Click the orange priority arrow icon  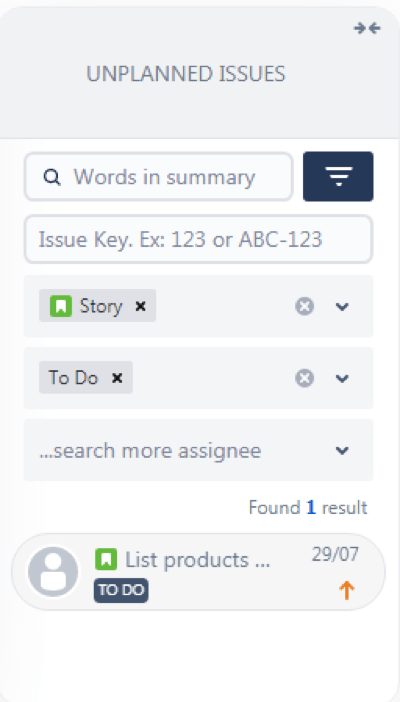347,591
